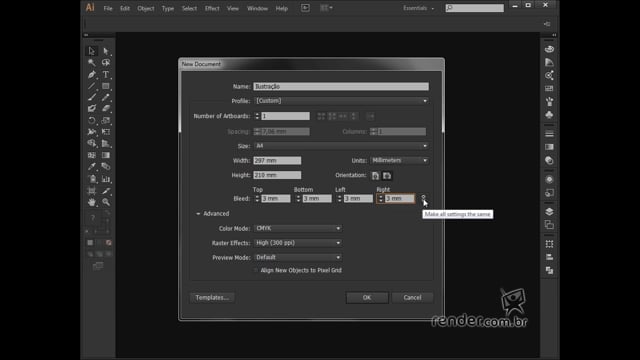Screen dimensions: 640x360
Task: Open the Select menu
Action: tap(189, 8)
